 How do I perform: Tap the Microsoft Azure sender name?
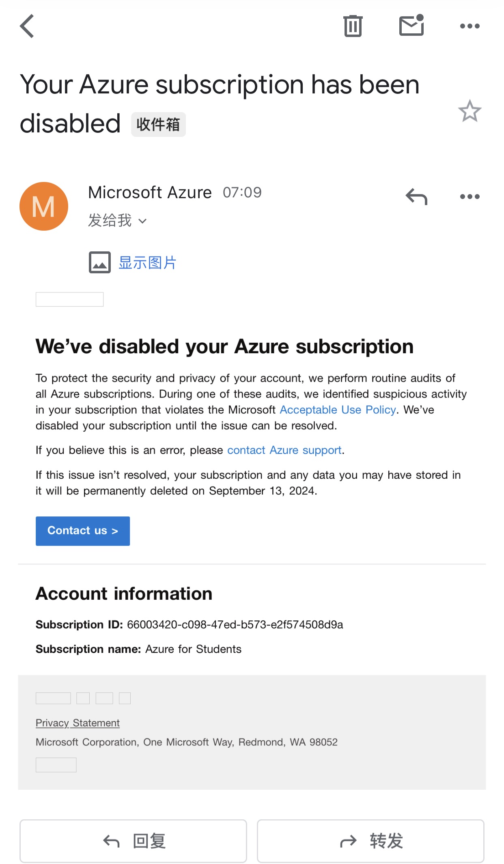[x=150, y=192]
